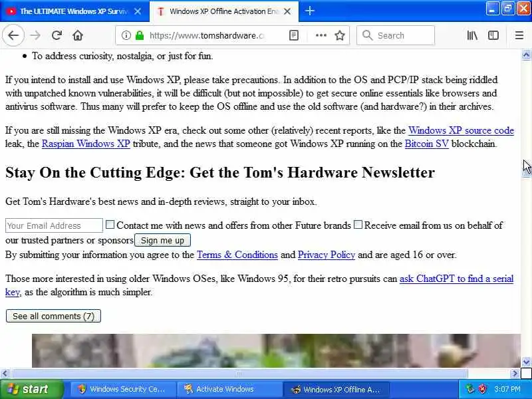Go back to the previous page
The height and width of the screenshot is (399, 532).
point(13,35)
